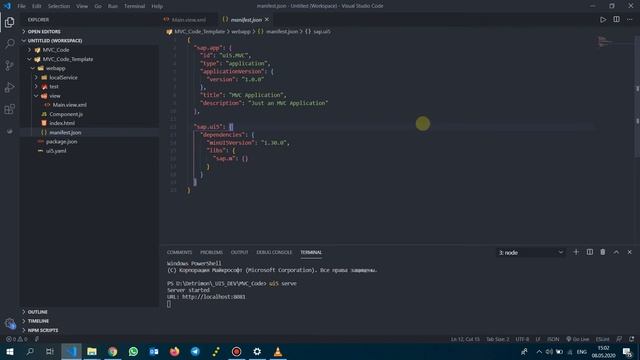Open the Terminal menu
This screenshot has width=640, height=360.
[134, 6]
